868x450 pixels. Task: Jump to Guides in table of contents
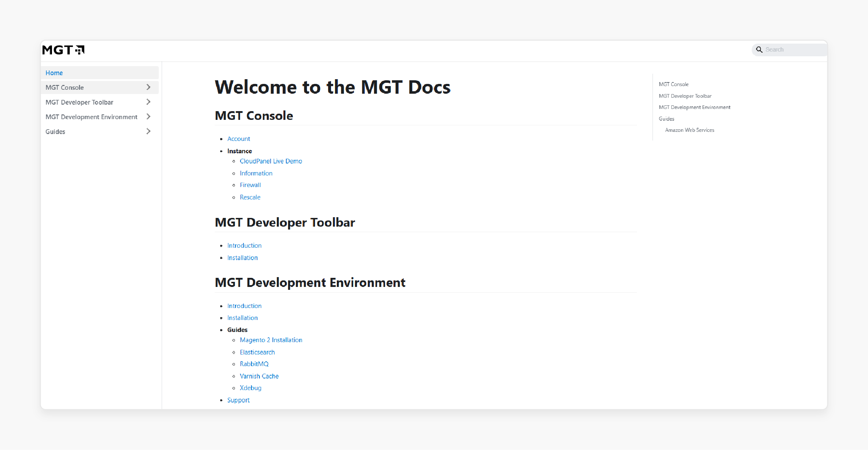[666, 119]
